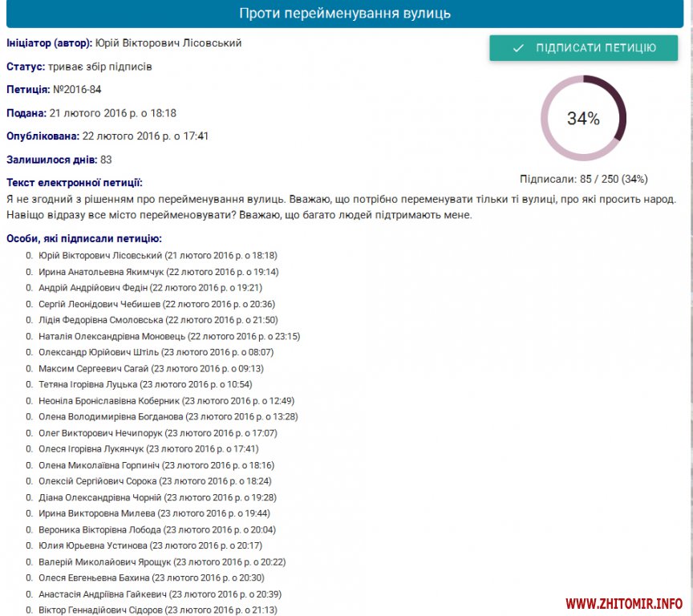Click the petition text paragraph
693x616 pixels.
click(x=341, y=207)
